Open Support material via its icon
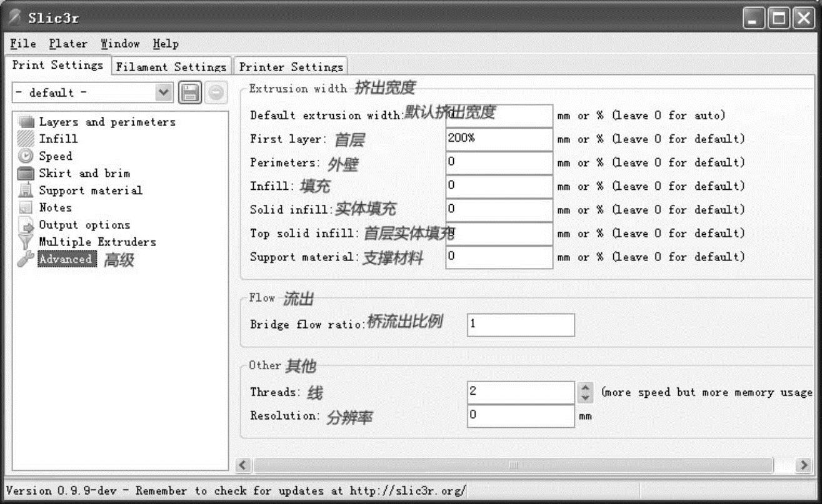This screenshot has width=822, height=504. (26, 190)
